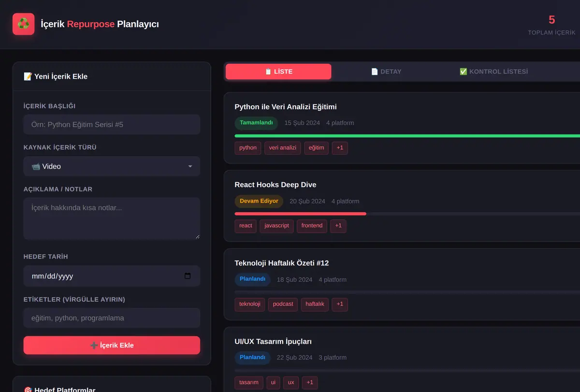The width and height of the screenshot is (580, 392).
Task: Switch to the Liste tab
Action: [278, 72]
